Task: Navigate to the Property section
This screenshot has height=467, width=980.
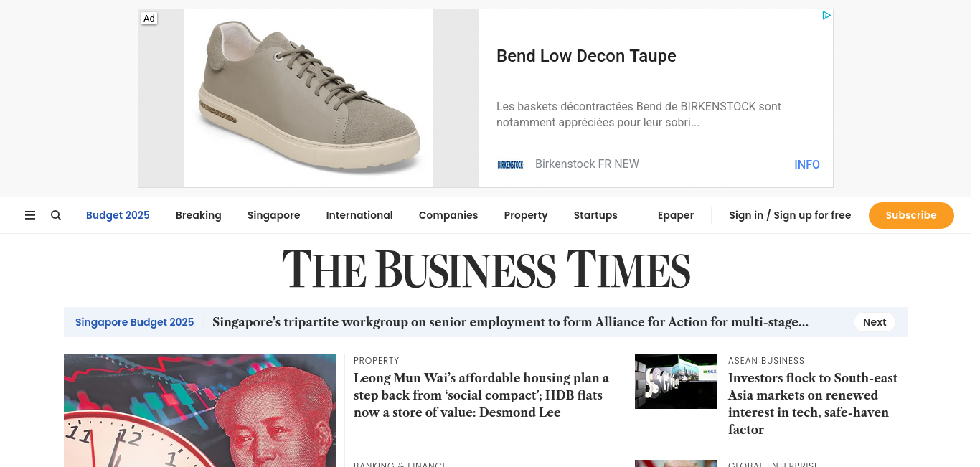Action: pyautogui.click(x=526, y=215)
